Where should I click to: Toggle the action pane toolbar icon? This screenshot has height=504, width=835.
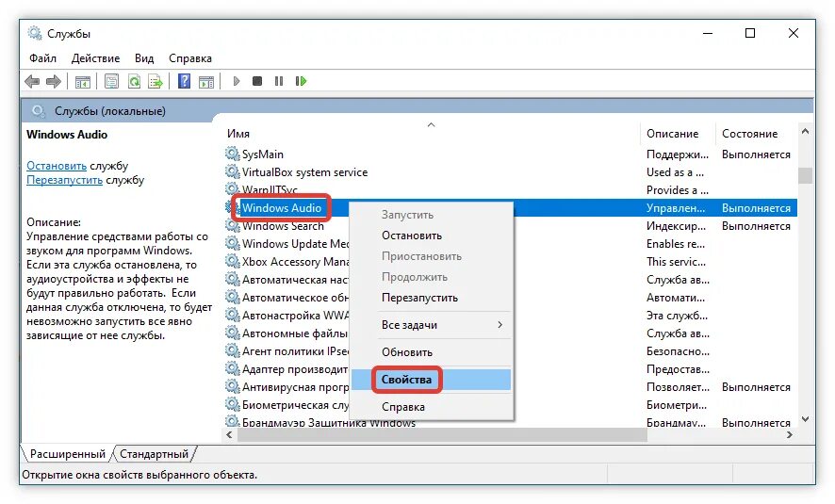point(206,81)
